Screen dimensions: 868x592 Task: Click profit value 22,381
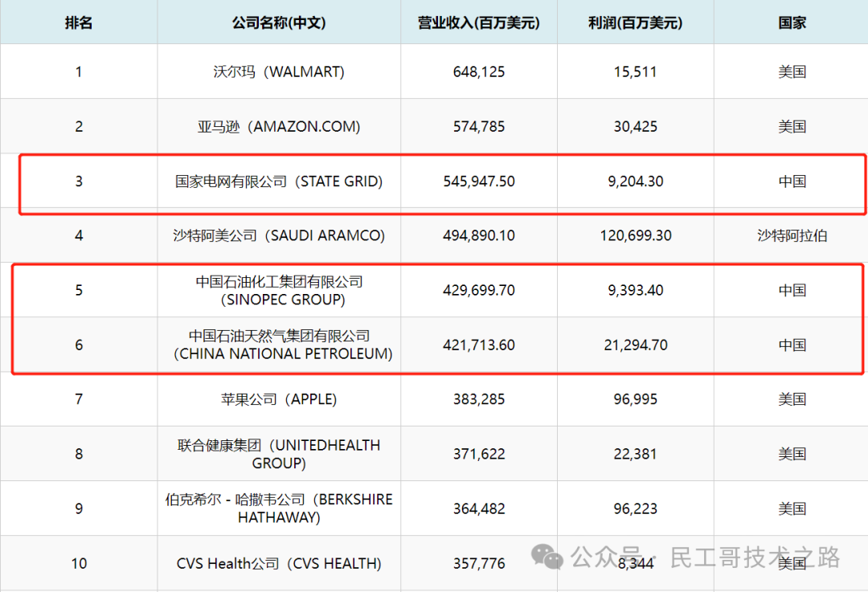coord(635,454)
